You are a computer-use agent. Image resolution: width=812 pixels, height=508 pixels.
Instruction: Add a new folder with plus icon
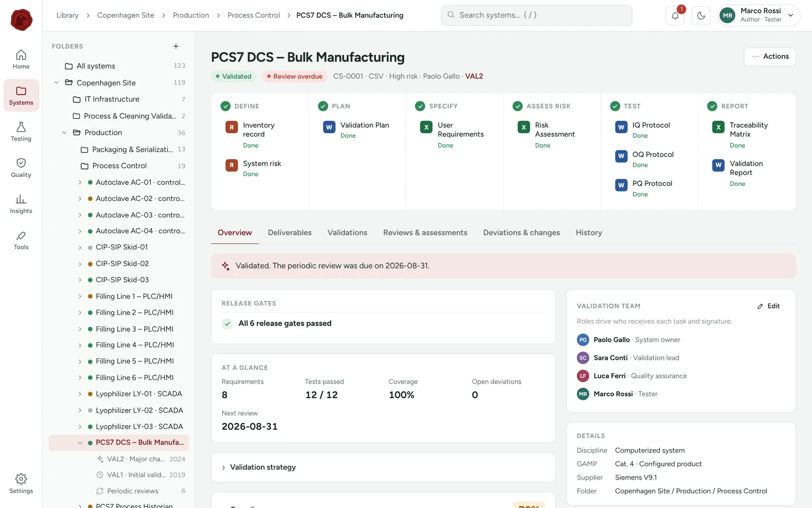pos(176,46)
